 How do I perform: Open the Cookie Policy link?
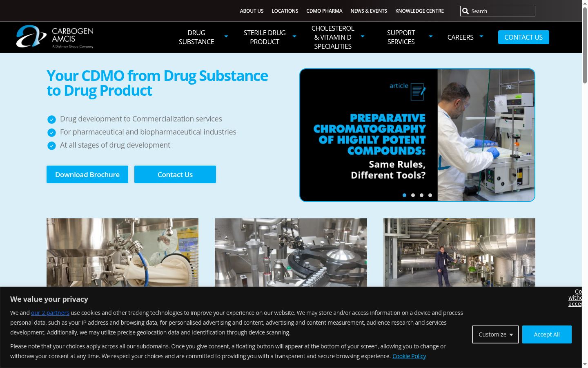(409, 356)
